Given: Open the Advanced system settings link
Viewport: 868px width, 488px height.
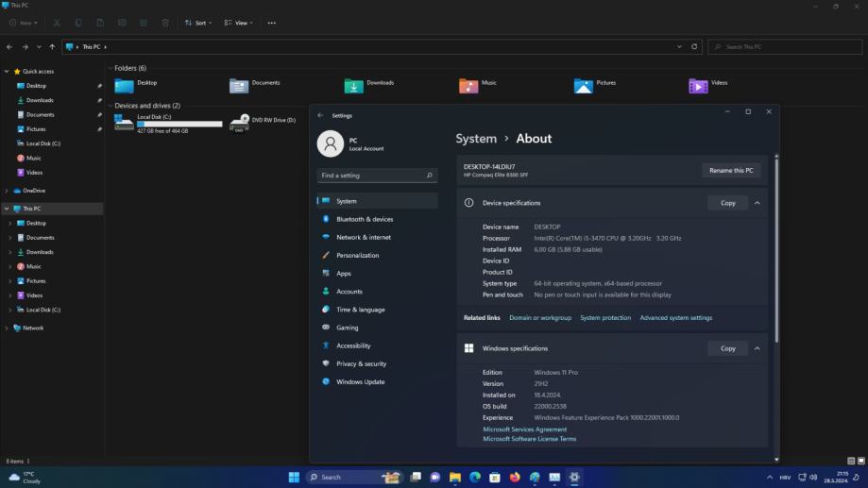Looking at the screenshot, I should tap(676, 318).
